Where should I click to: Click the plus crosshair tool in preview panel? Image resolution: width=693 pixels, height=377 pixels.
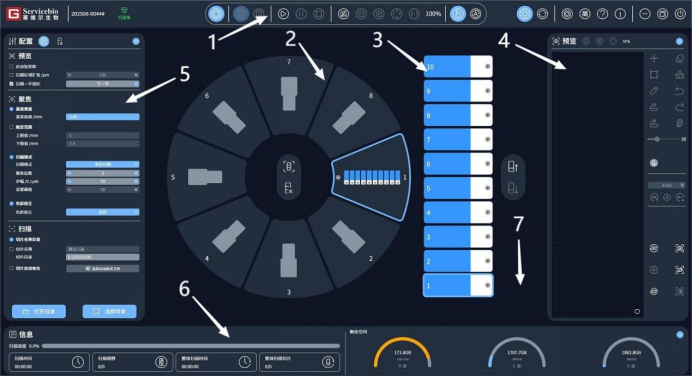(654, 58)
